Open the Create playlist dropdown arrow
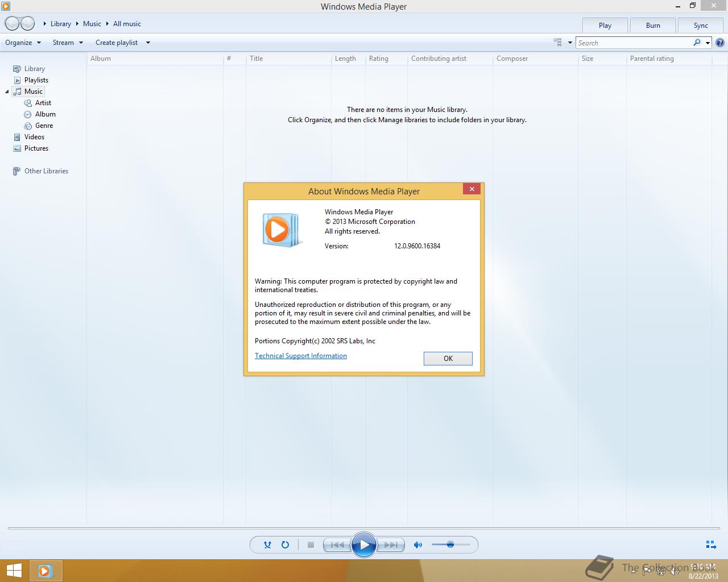The height and width of the screenshot is (582, 728). click(x=148, y=43)
